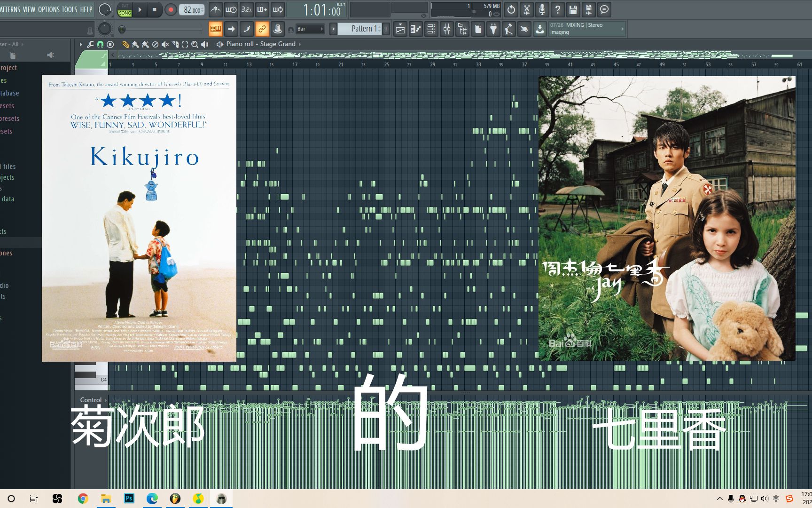Click the master volume knob

pyautogui.click(x=105, y=9)
